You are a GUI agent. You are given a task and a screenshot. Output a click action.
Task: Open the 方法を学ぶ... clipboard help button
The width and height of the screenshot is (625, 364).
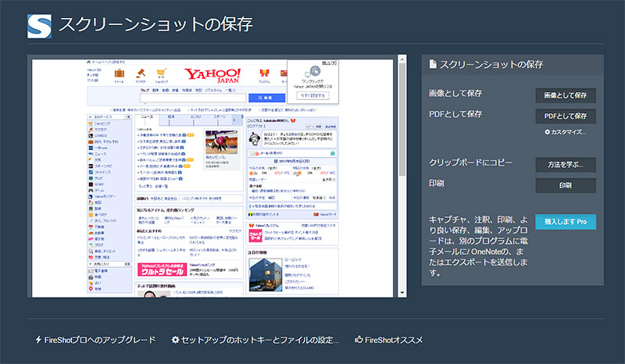[x=566, y=164]
